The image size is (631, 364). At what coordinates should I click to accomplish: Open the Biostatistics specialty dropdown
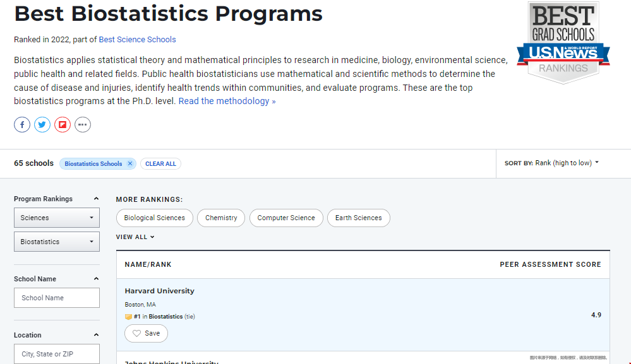[57, 242]
